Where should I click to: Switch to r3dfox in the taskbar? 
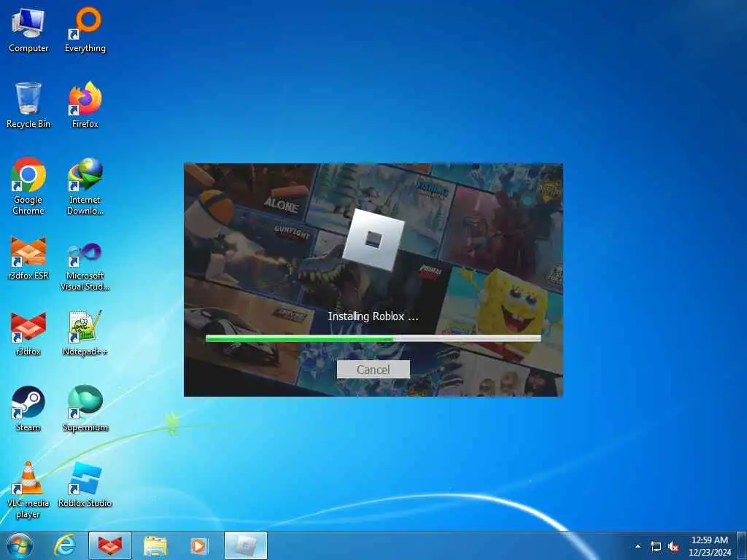pyautogui.click(x=110, y=545)
